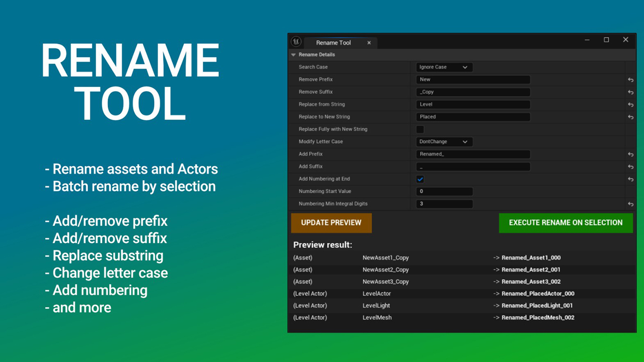Close the Rename Tool tab with its X
644x362 pixels.
click(x=369, y=43)
